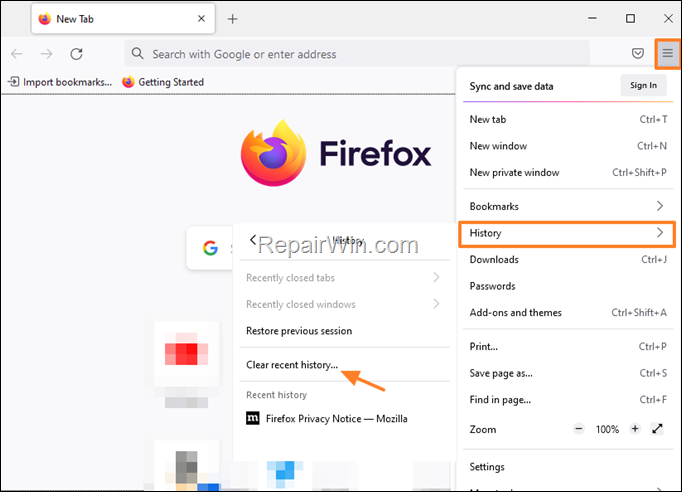Open Bookmarks menu entry

click(x=568, y=206)
